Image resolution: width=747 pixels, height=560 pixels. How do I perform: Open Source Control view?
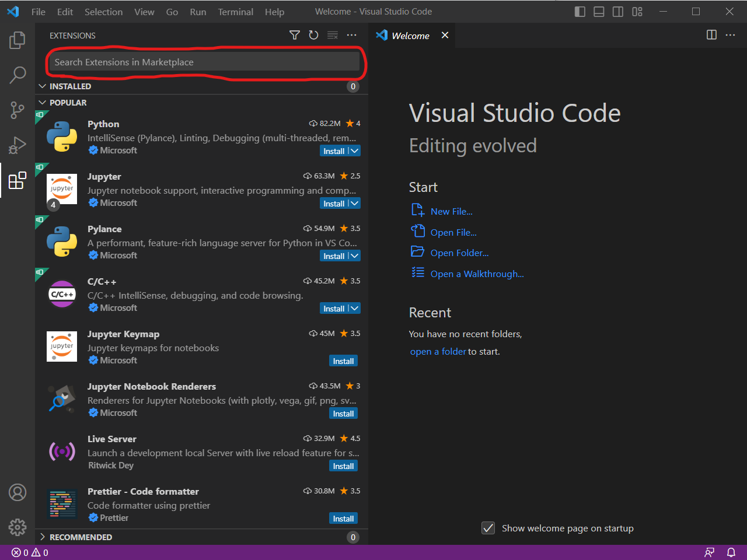click(x=18, y=110)
